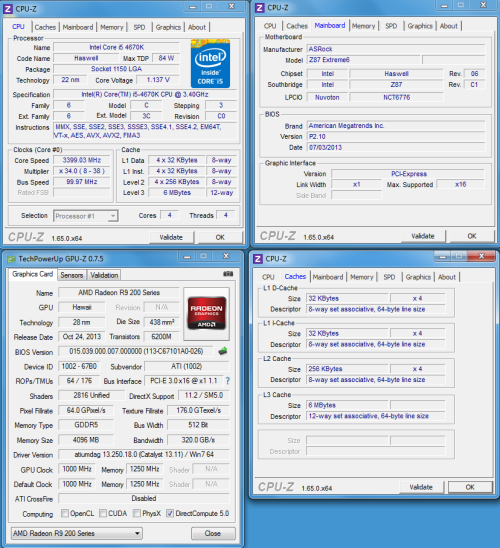Click Validate in the top-left CPU-Z window
This screenshot has height=548, width=500.
pyautogui.click(x=171, y=237)
